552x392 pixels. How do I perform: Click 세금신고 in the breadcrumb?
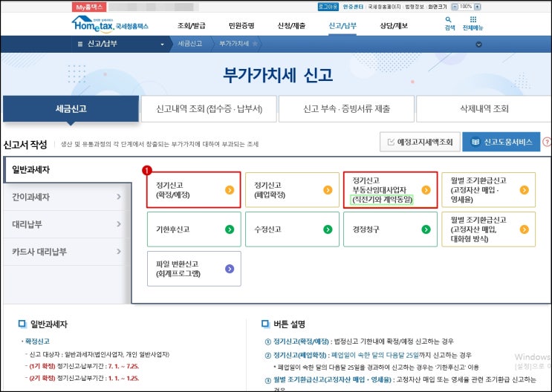pyautogui.click(x=189, y=44)
